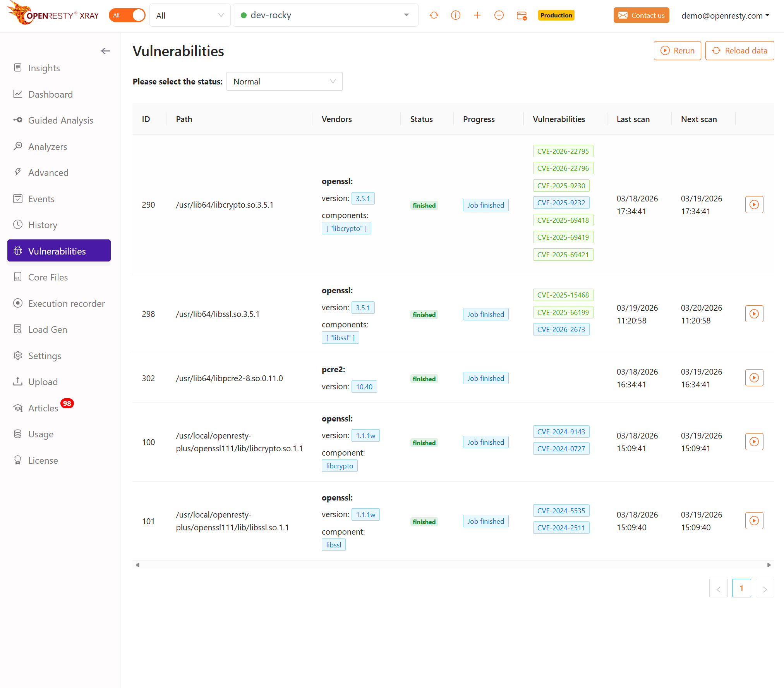Screen dimensions: 784x688
Task: Open Guided Analysis in sidebar
Action: point(60,120)
